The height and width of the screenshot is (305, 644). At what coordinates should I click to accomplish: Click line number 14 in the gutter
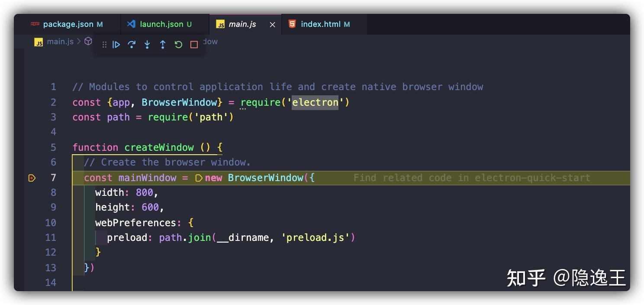51,282
